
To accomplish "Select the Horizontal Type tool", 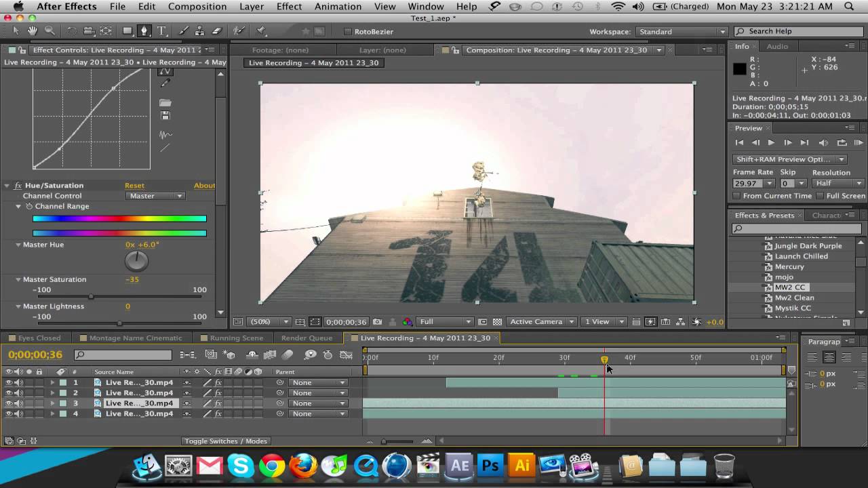I will (x=162, y=31).
